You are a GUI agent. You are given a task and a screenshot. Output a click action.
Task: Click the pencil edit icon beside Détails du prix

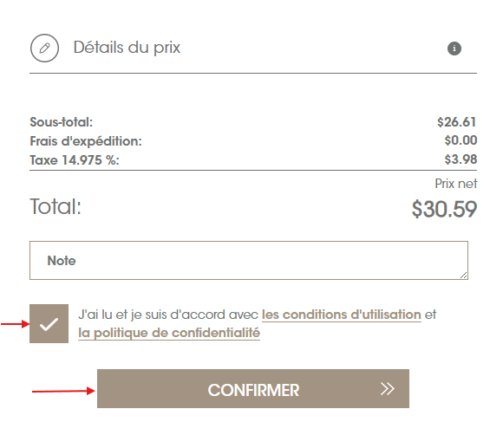tap(44, 48)
